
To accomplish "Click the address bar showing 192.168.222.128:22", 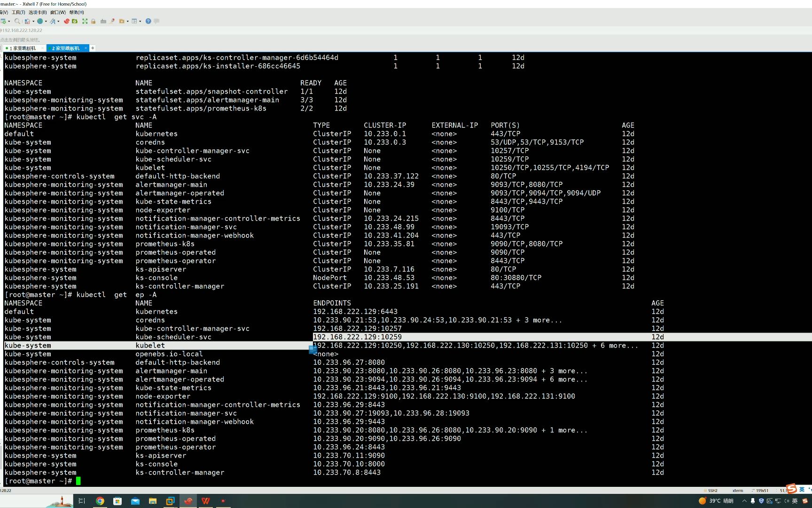I will click(x=22, y=30).
